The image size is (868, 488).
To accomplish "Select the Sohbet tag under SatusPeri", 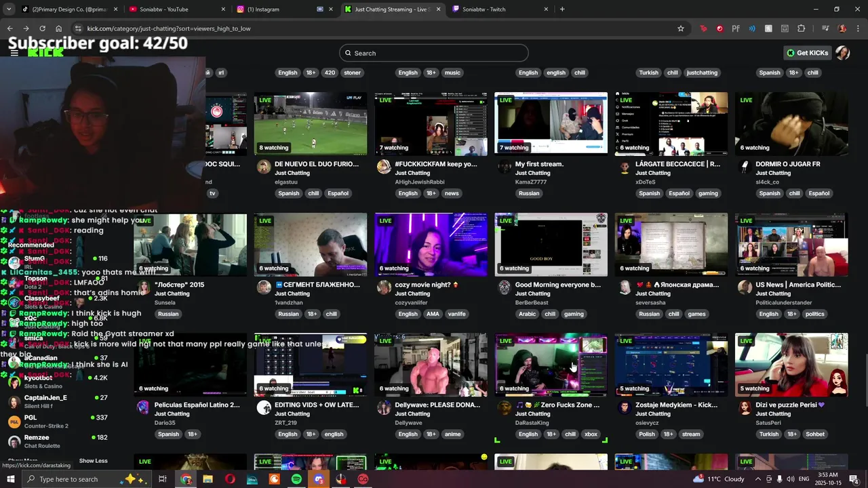I will click(815, 434).
